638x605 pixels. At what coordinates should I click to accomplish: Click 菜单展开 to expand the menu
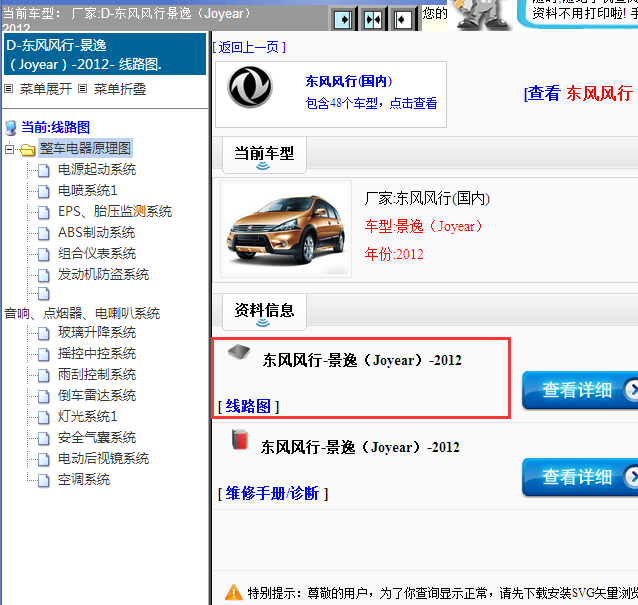(46, 89)
